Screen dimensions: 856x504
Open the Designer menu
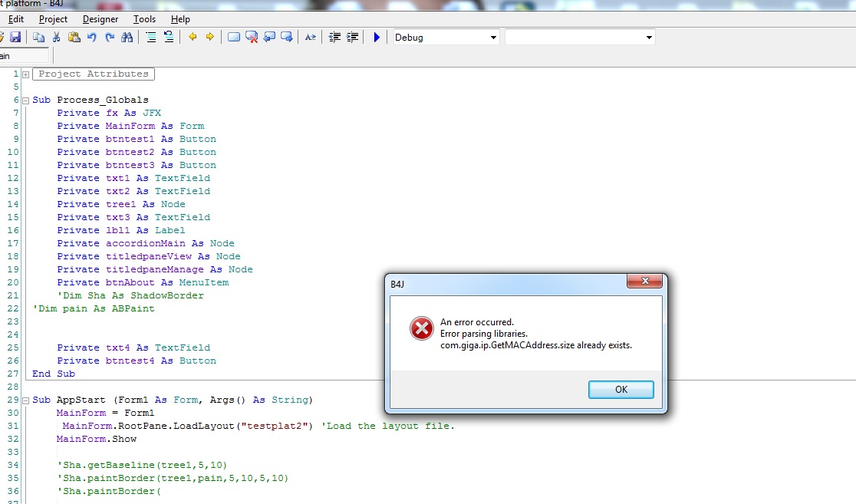pyautogui.click(x=100, y=19)
